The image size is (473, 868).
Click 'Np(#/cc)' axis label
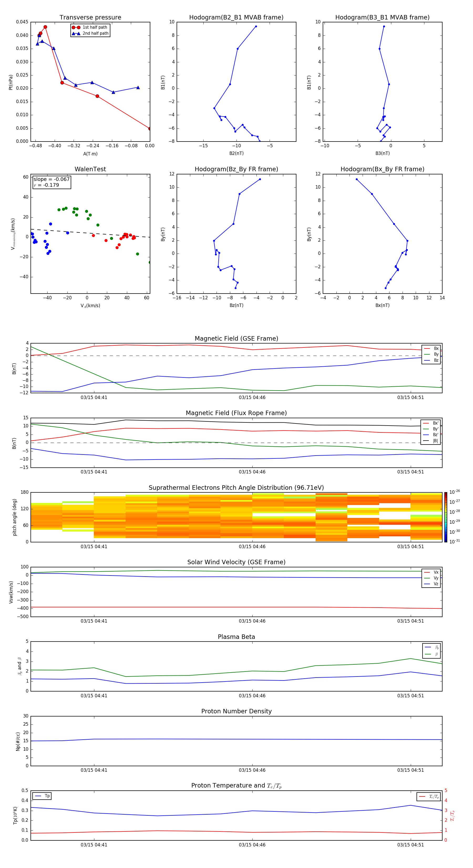click(x=18, y=741)
